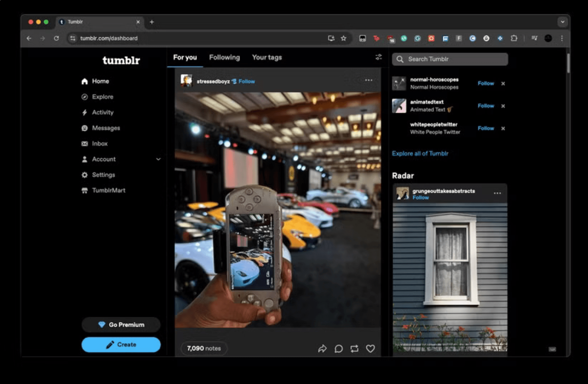Viewport: 588px width, 384px height.
Task: Open dashboard tab configuration sliders icon
Action: tap(379, 57)
